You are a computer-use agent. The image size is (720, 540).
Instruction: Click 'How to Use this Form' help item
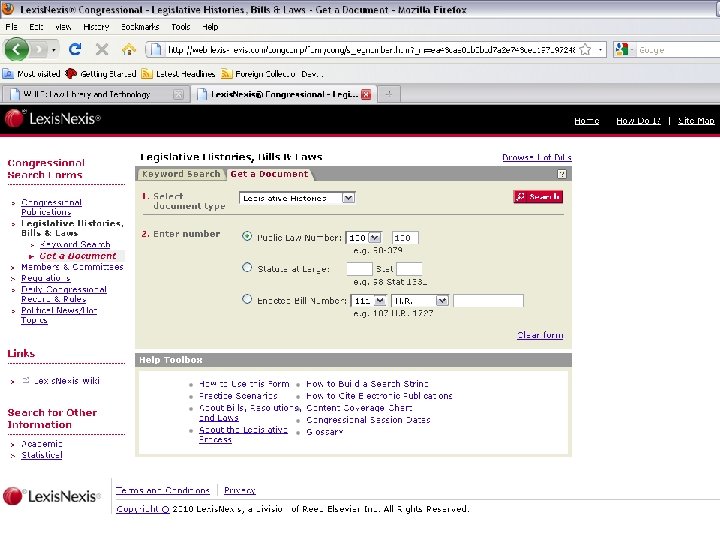(x=244, y=384)
